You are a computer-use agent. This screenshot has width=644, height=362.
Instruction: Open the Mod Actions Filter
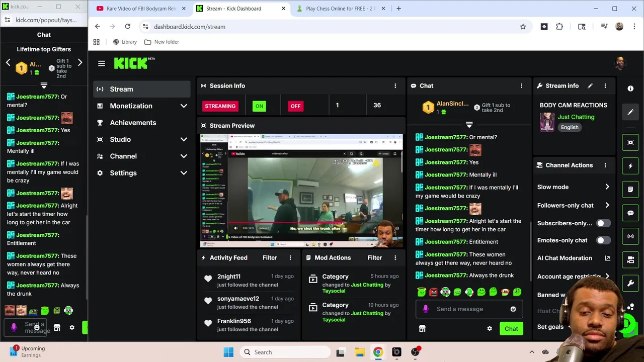(x=375, y=258)
